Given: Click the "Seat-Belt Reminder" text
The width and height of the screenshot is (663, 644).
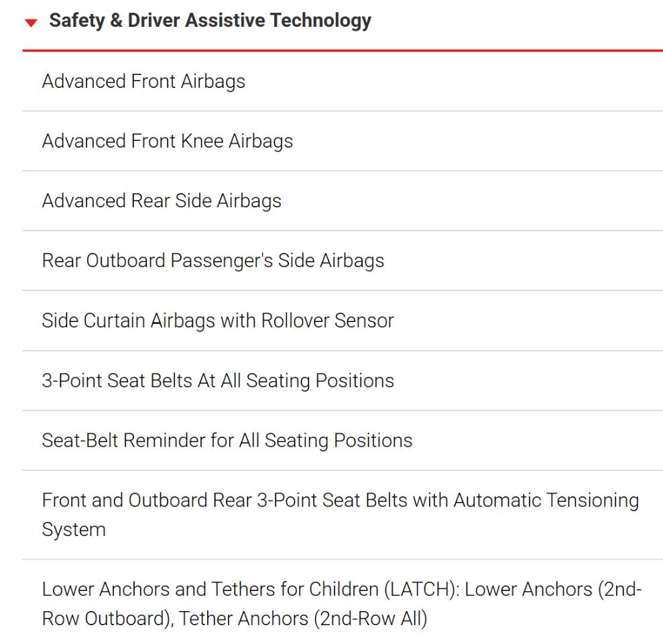Looking at the screenshot, I should pyautogui.click(x=123, y=440).
